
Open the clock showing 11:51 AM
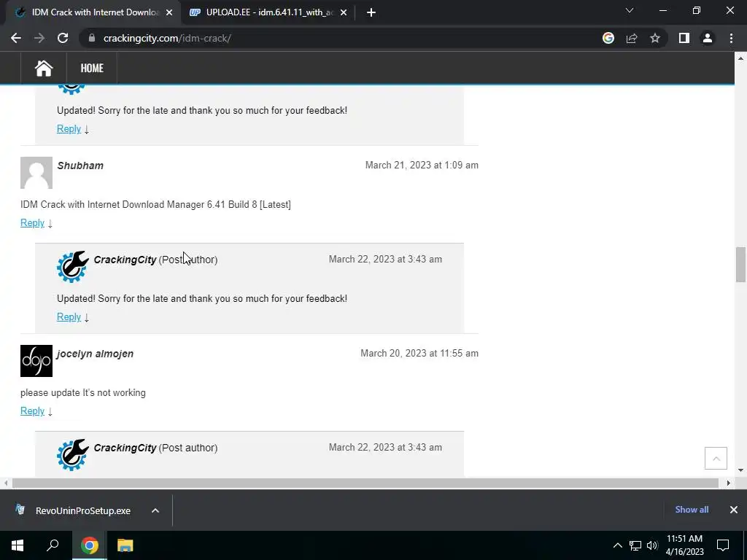click(684, 545)
